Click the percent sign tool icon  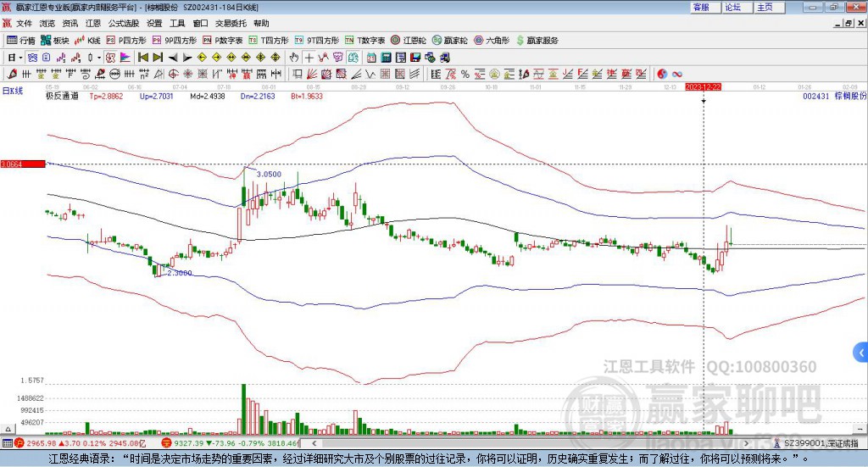click(x=465, y=74)
